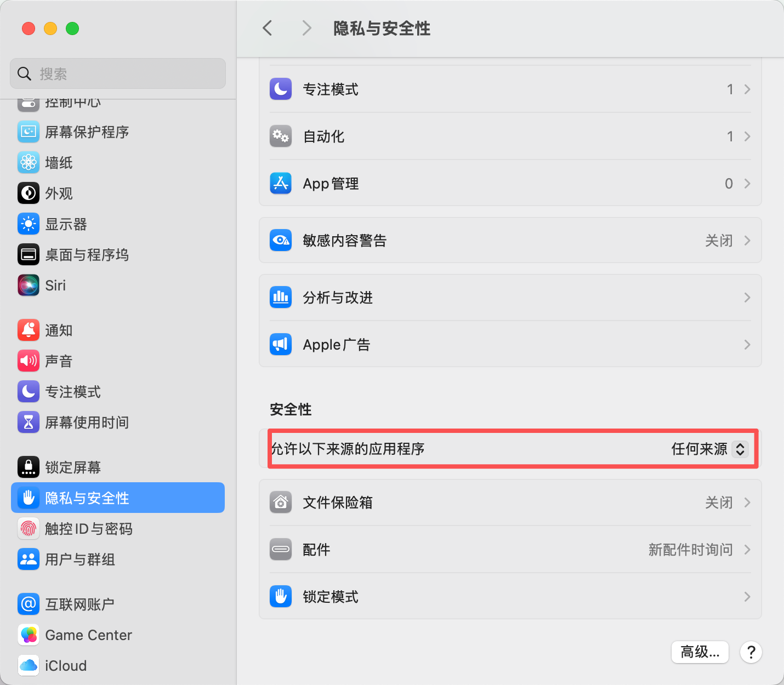Open the 配件 settings row

click(x=510, y=550)
